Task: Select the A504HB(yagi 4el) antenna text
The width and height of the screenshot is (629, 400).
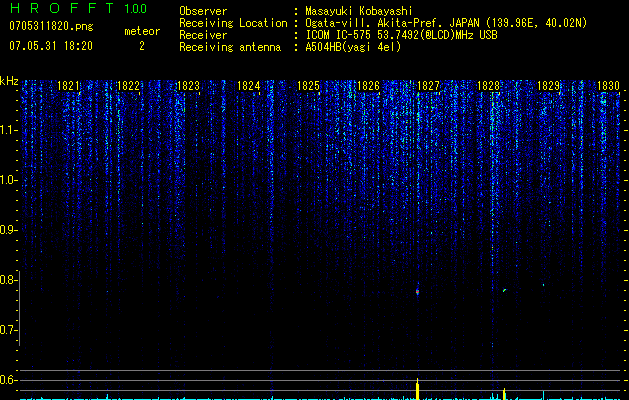Action: 353,47
